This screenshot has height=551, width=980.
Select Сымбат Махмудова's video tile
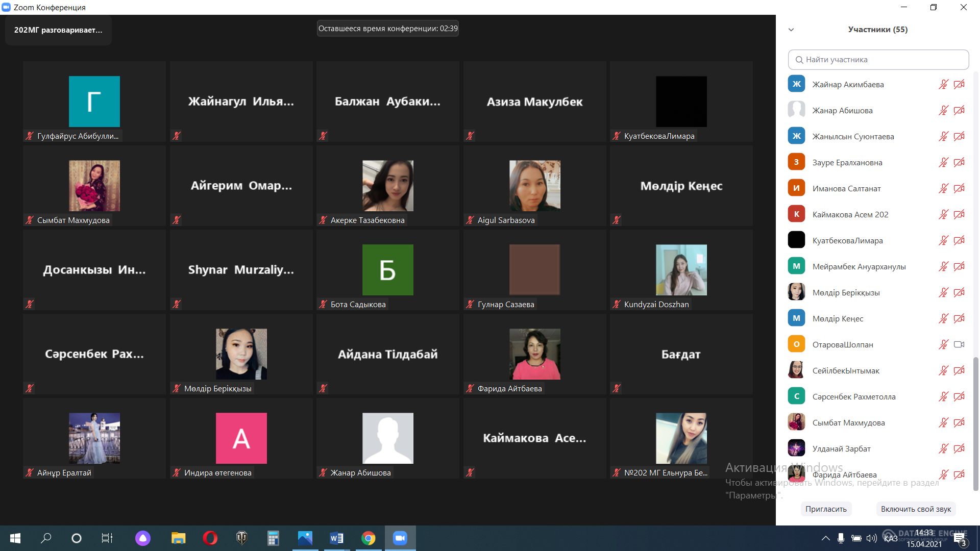point(94,186)
